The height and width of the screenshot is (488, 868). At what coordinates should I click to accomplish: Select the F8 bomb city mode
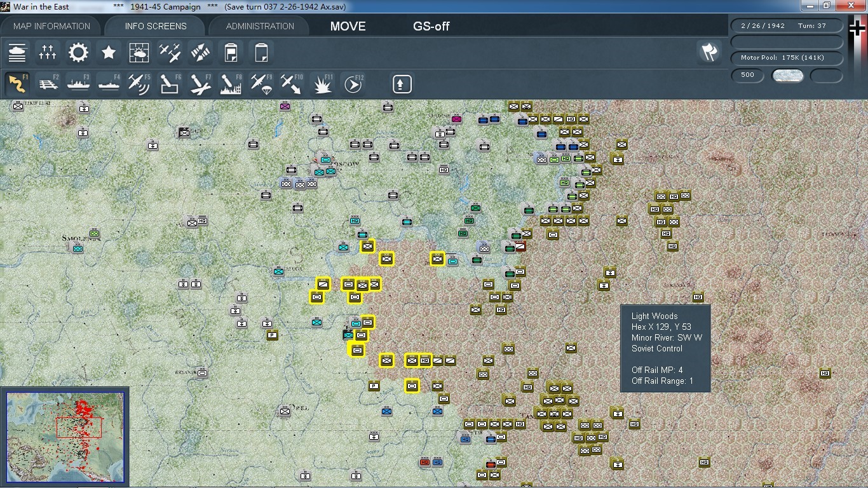pyautogui.click(x=231, y=84)
